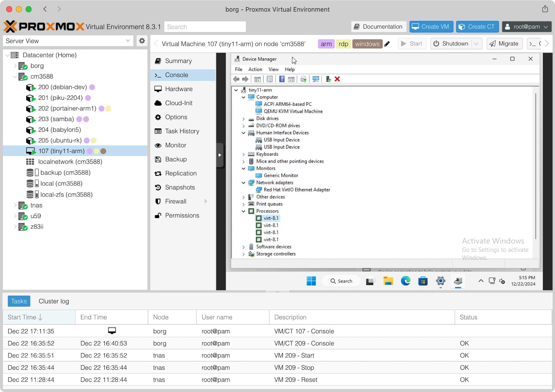The width and height of the screenshot is (555, 392).
Task: Open the File menu in Device Manager
Action: 238,70
